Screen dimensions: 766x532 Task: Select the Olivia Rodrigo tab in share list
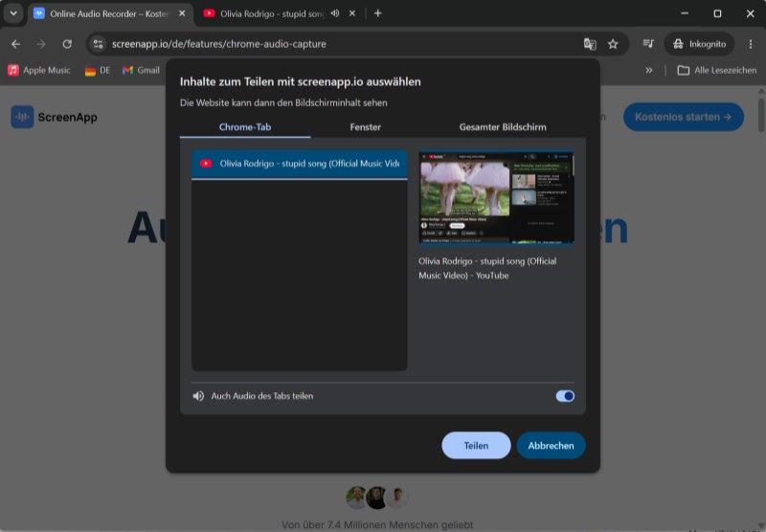pyautogui.click(x=300, y=164)
